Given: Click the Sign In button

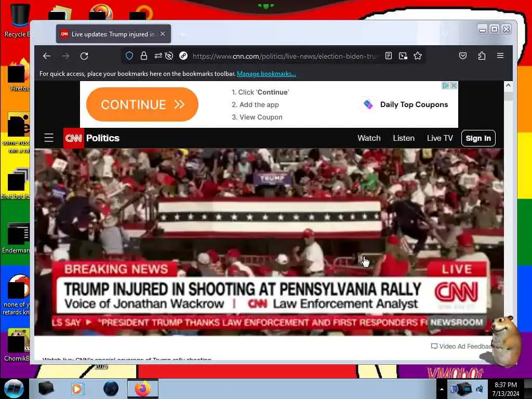Looking at the screenshot, I should pyautogui.click(x=478, y=138).
